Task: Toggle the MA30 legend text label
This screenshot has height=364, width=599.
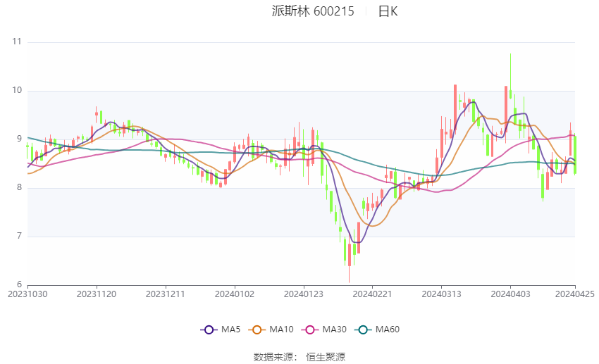Action: [x=334, y=330]
